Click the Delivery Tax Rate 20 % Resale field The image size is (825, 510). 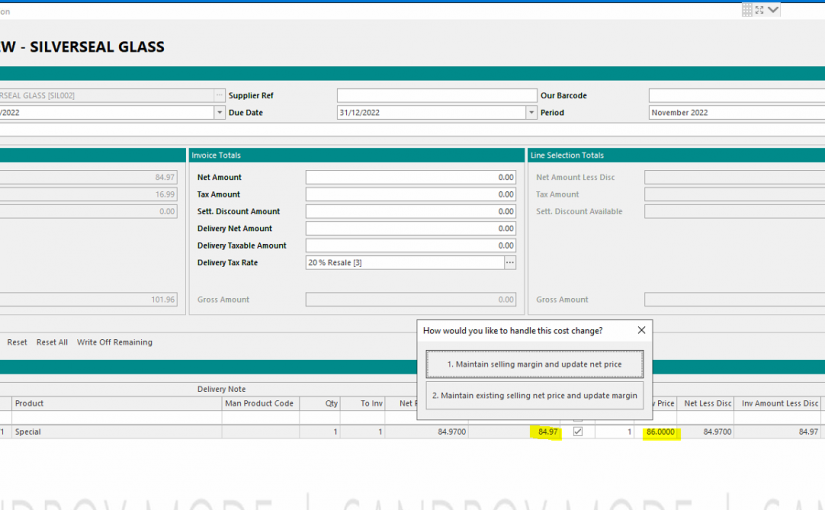click(x=405, y=263)
